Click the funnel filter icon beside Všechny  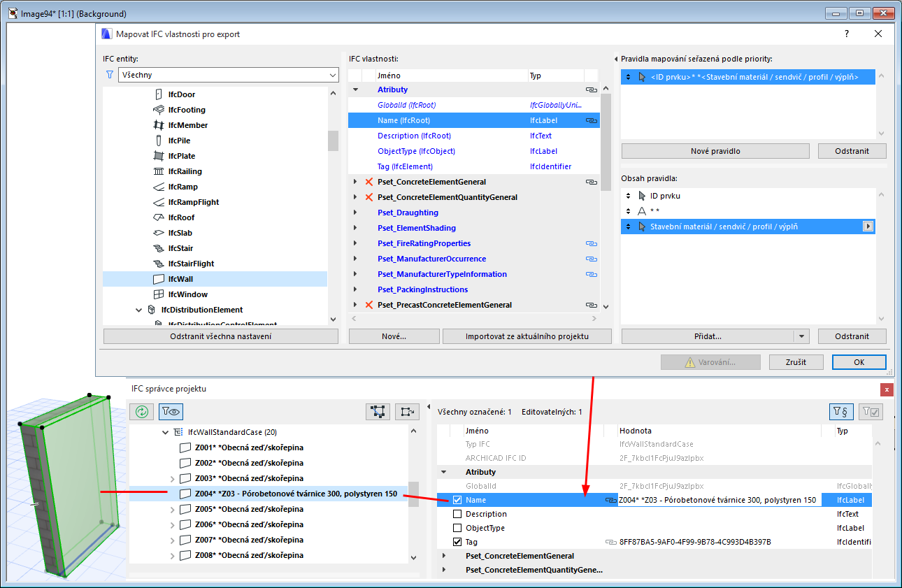[109, 75]
